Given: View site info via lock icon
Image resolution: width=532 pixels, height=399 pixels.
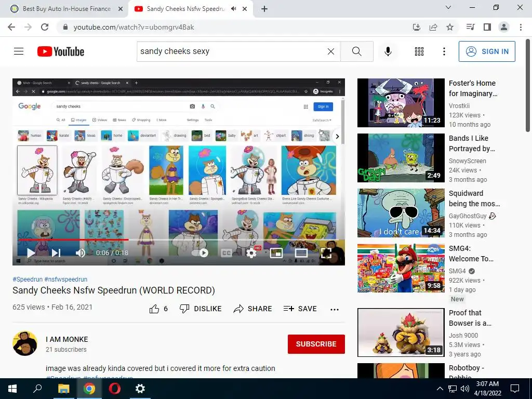Looking at the screenshot, I should click(65, 27).
